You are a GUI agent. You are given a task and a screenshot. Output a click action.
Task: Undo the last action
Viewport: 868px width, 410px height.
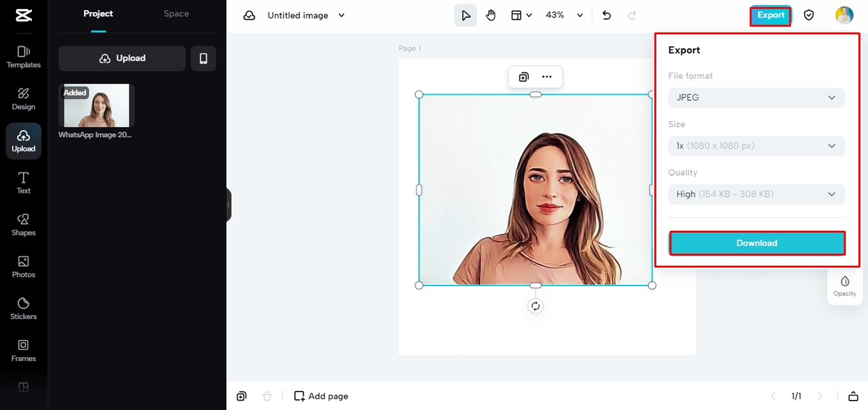coord(607,15)
